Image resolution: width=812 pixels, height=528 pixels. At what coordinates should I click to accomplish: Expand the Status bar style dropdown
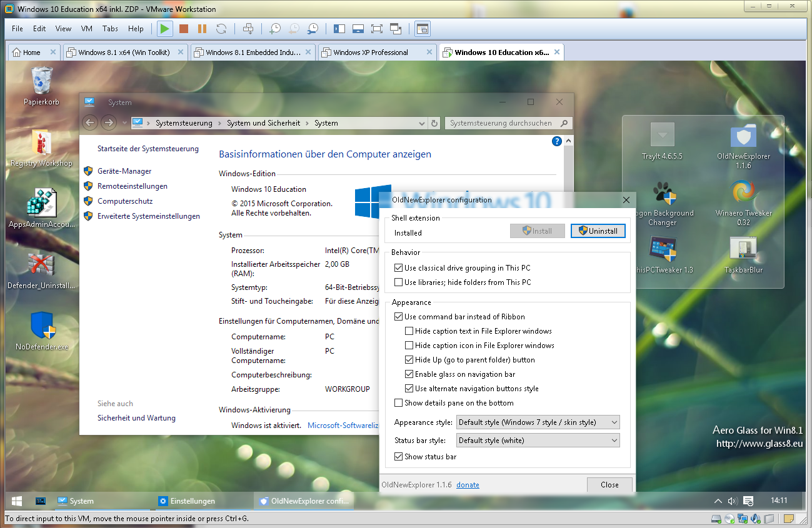[x=538, y=441]
